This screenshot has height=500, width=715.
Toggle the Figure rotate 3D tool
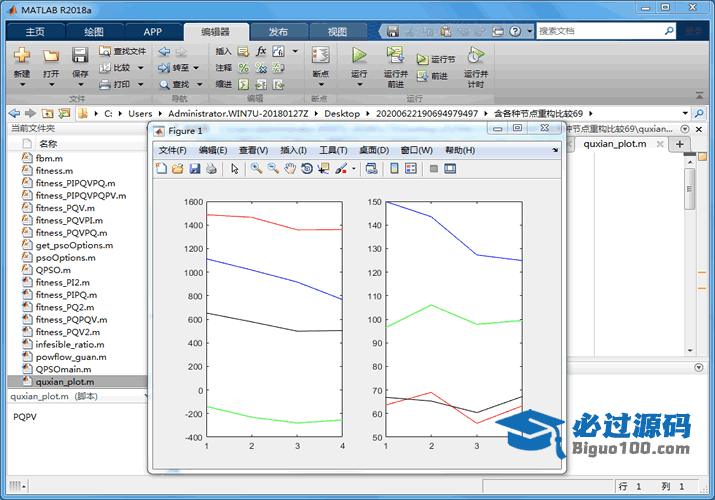307,169
